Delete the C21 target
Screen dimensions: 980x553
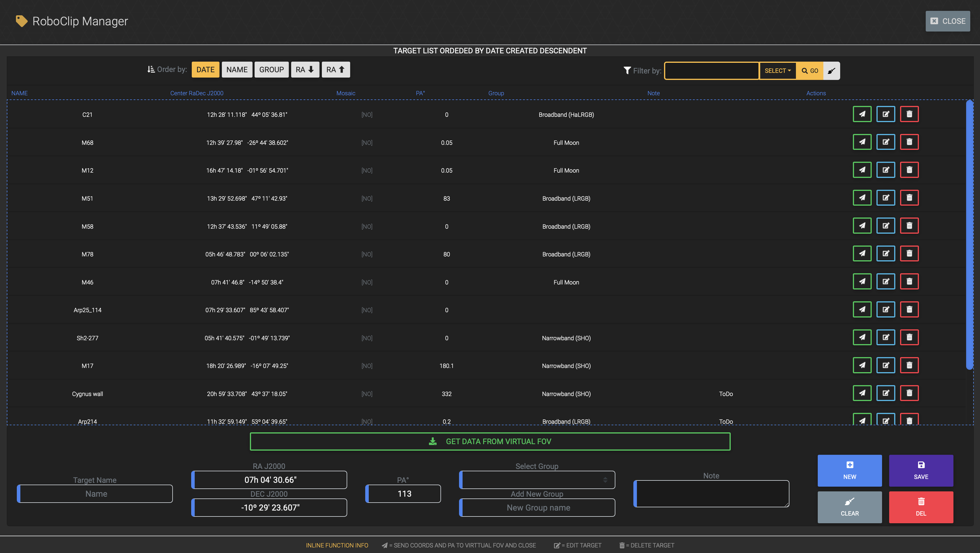point(909,114)
